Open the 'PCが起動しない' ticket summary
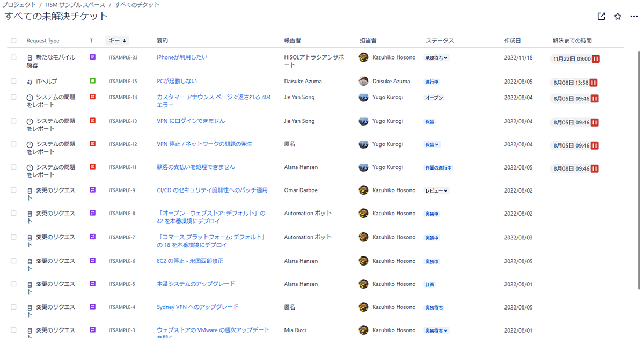 pos(177,81)
